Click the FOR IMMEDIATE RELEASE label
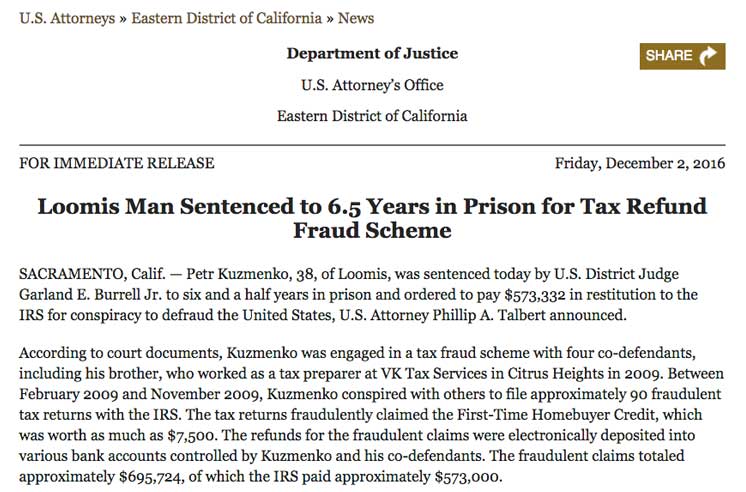The width and height of the screenshot is (746, 492). point(117,163)
